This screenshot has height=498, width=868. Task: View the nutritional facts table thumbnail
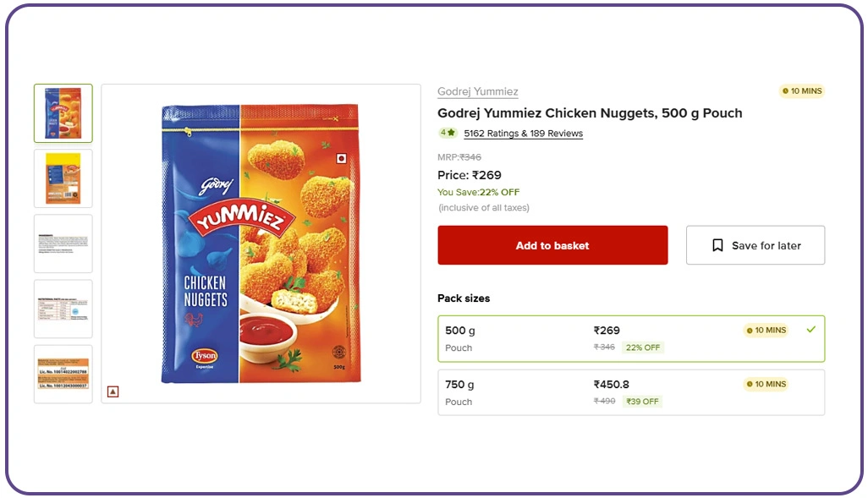[63, 309]
